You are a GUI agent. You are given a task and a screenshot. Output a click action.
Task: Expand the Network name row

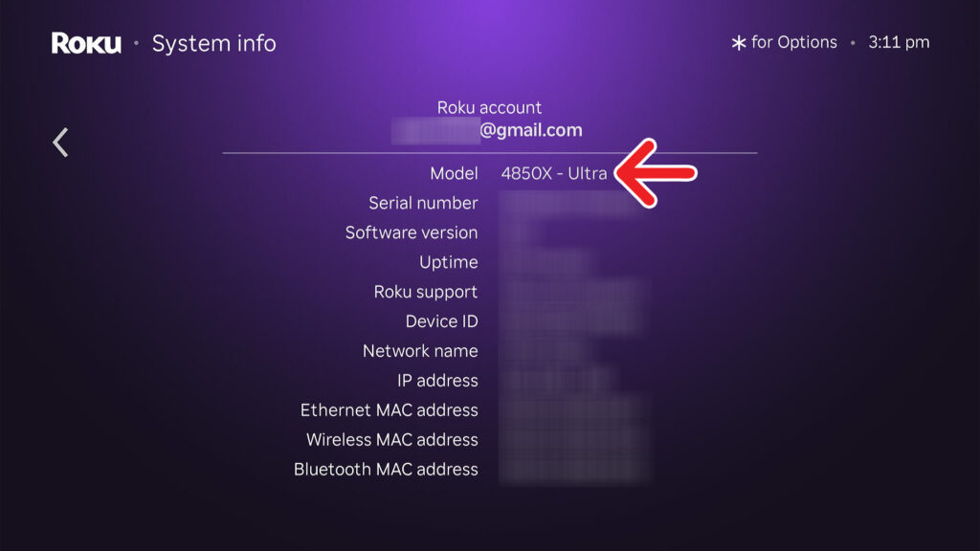coord(418,351)
